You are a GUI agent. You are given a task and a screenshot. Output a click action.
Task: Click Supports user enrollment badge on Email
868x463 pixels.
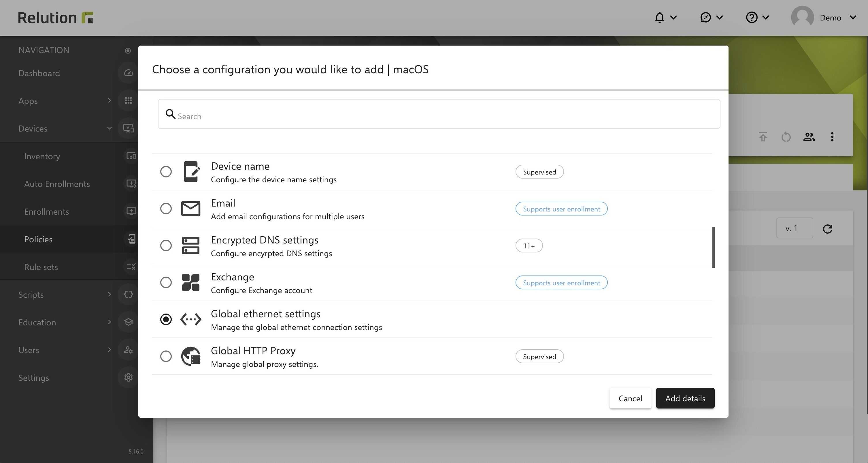point(561,209)
